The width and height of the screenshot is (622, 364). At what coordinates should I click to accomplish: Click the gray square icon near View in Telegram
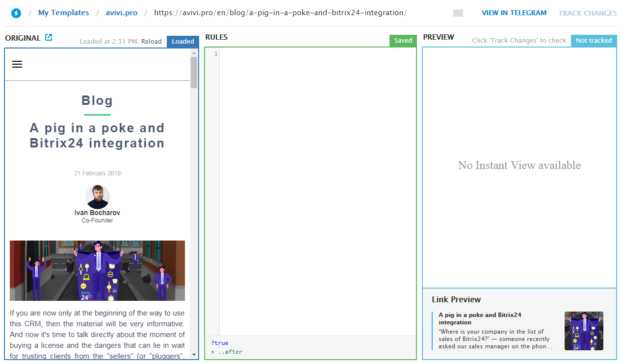(x=458, y=13)
